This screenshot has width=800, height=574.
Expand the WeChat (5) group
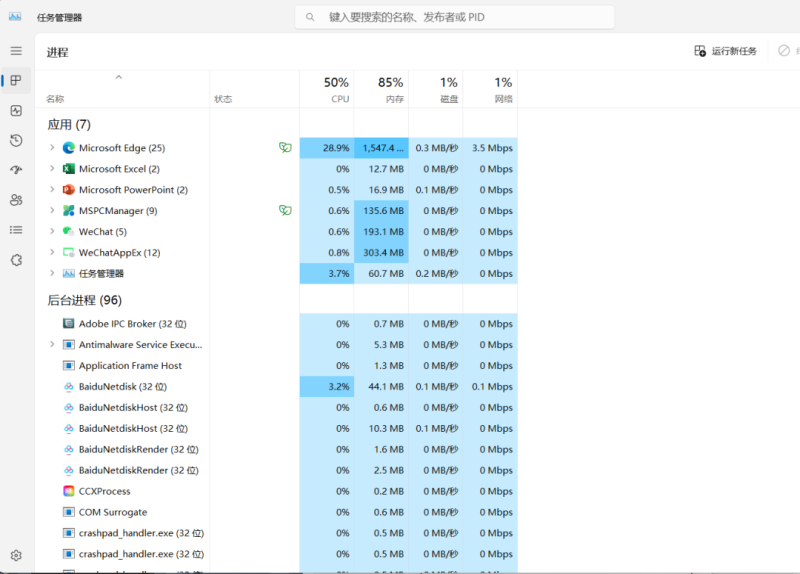[52, 231]
